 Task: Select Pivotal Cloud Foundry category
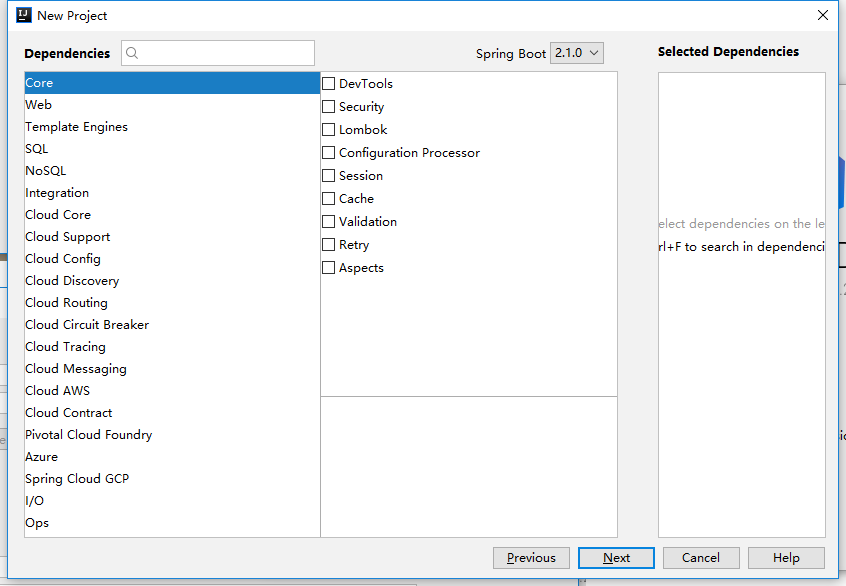(x=172, y=435)
